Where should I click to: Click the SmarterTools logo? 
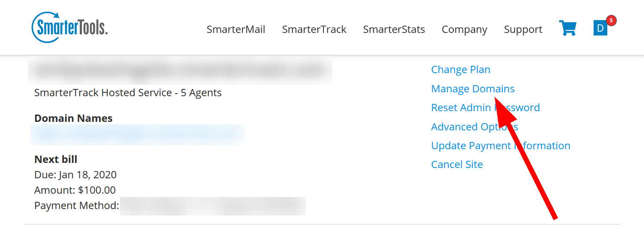70,28
